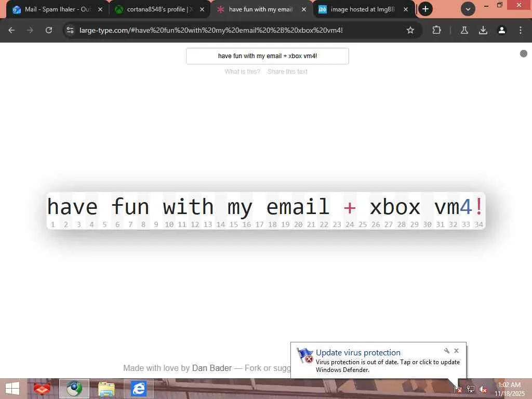Open Chrome's three-dot menu
The height and width of the screenshot is (399, 532).
coord(521,30)
